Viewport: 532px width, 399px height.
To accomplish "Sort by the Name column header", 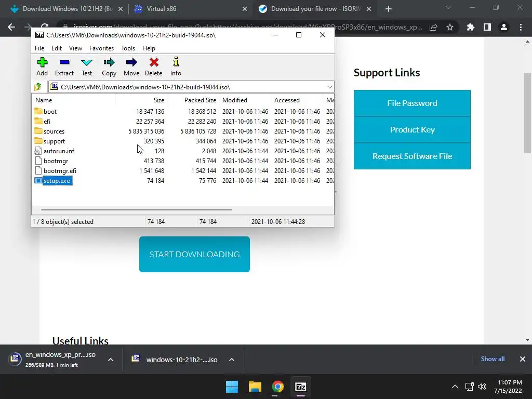I will click(73, 100).
